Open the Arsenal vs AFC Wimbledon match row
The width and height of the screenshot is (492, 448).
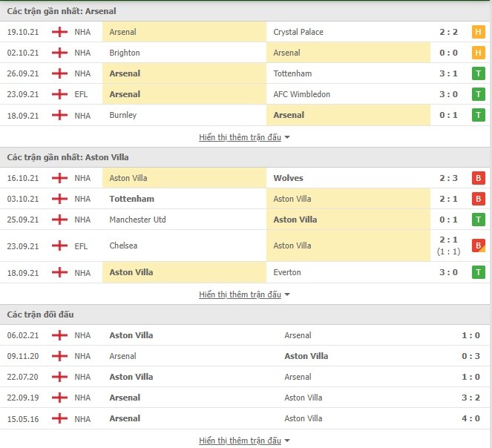(x=245, y=94)
